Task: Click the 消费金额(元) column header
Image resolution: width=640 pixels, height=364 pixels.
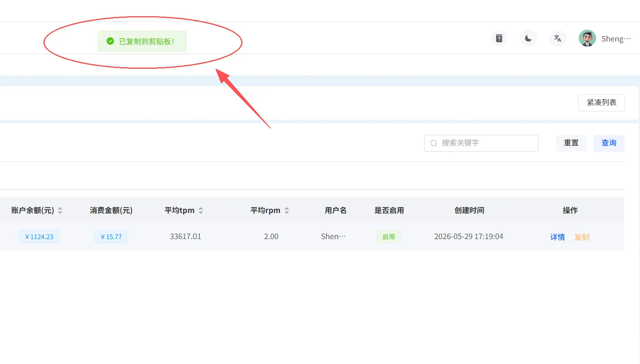Action: [x=111, y=211]
